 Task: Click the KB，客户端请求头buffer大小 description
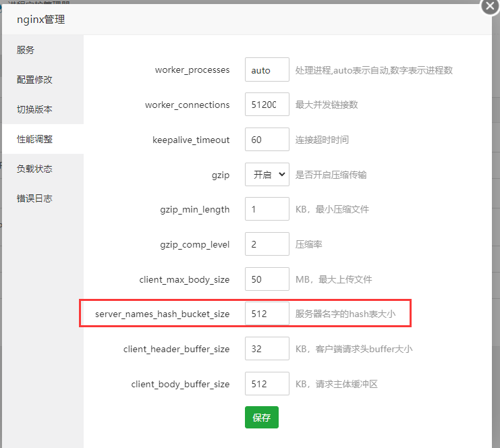pos(354,349)
